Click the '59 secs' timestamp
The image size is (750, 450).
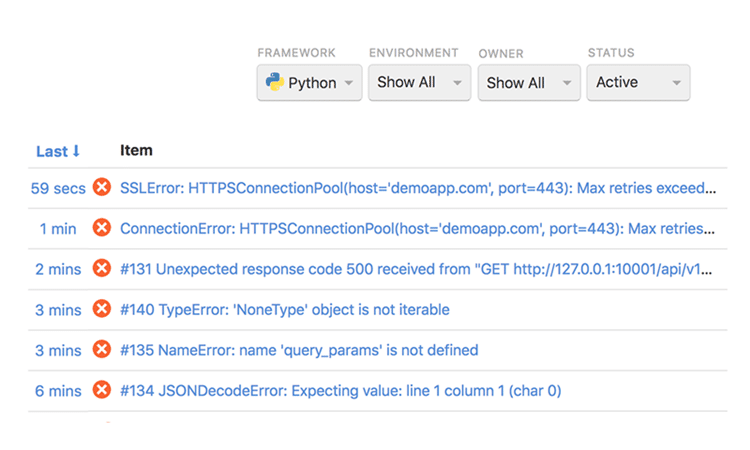click(58, 188)
